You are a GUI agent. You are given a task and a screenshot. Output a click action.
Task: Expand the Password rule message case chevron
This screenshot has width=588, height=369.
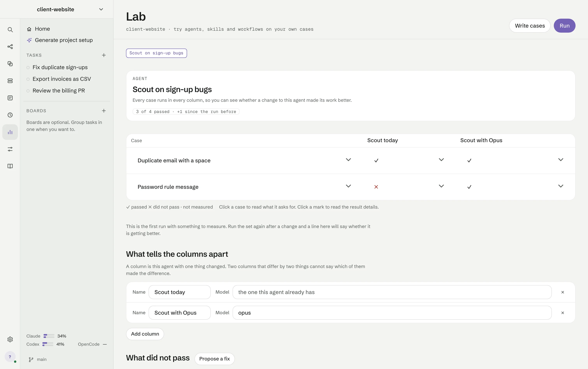tap(348, 186)
